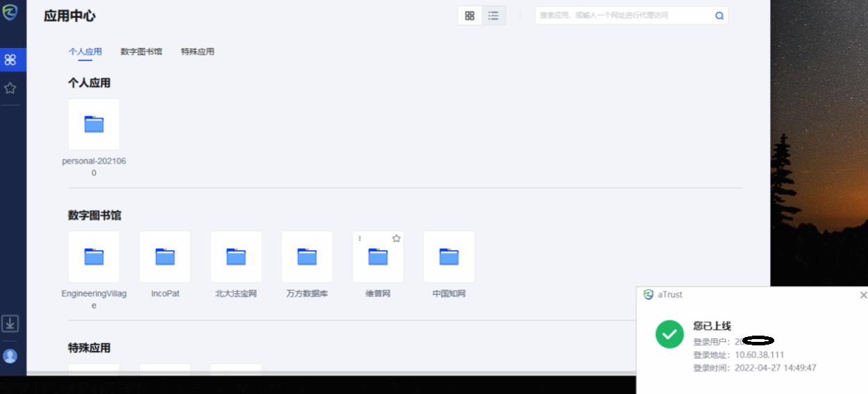Click the 应用中心 page title
This screenshot has height=394, width=868.
tap(70, 16)
